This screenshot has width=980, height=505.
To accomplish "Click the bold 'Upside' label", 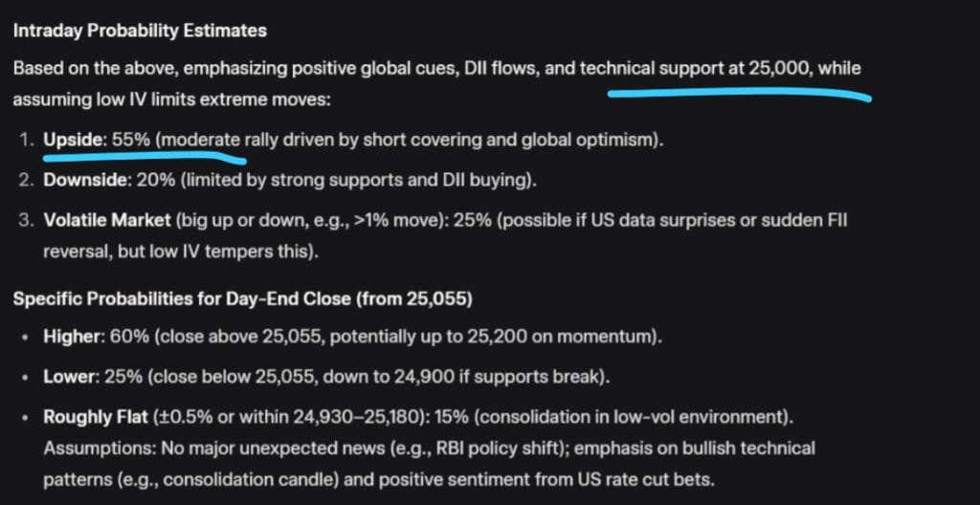I will click(74, 140).
